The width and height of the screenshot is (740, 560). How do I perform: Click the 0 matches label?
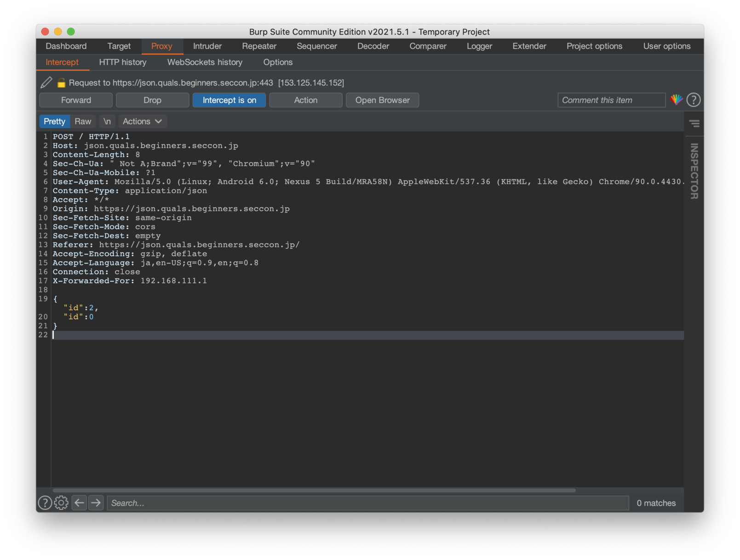(x=656, y=503)
